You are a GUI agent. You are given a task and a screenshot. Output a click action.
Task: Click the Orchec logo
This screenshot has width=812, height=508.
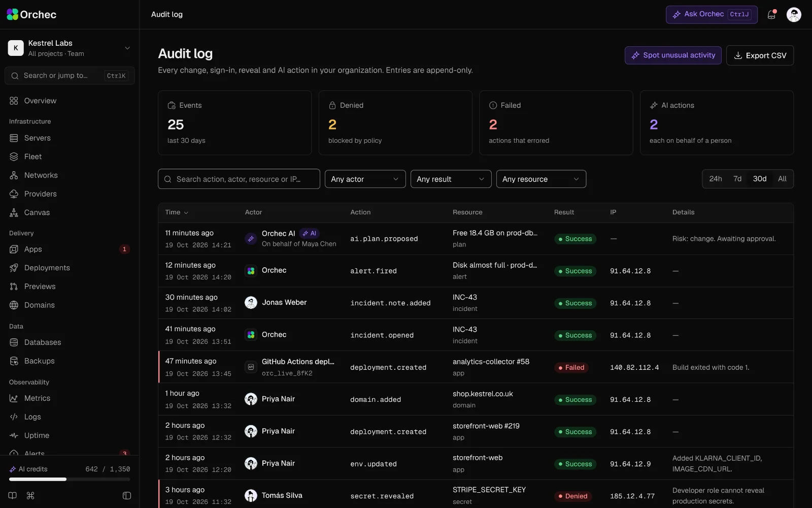click(31, 15)
